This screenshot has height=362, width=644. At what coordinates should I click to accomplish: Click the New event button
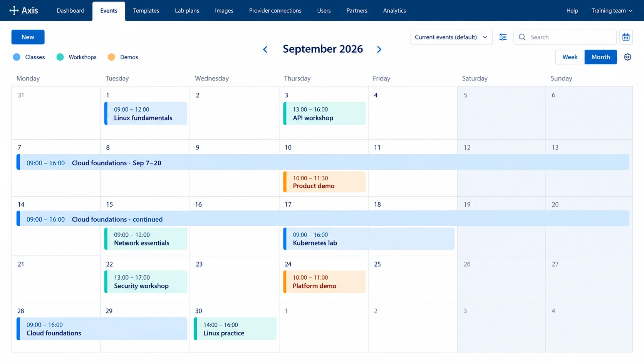coord(28,37)
